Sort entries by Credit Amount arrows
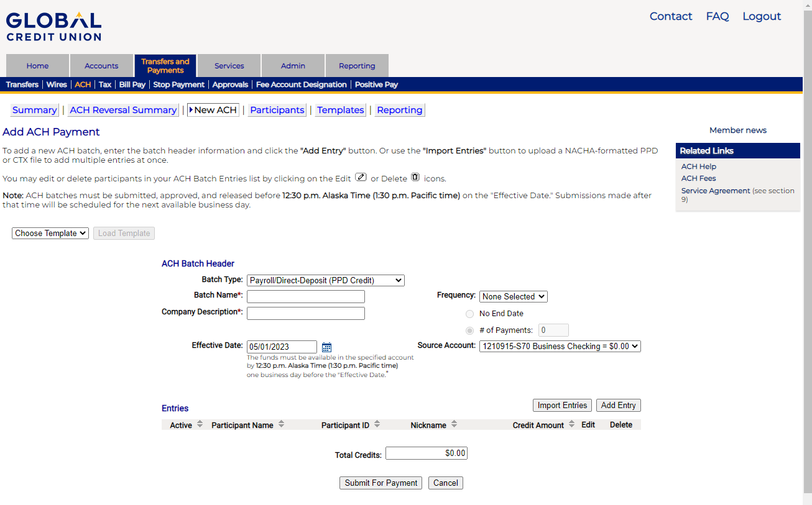Viewport: 812px width, 505px height. point(571,424)
